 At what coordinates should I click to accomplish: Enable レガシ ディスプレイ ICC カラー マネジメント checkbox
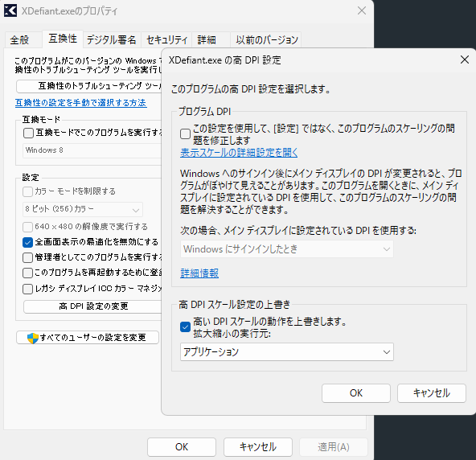click(27, 289)
